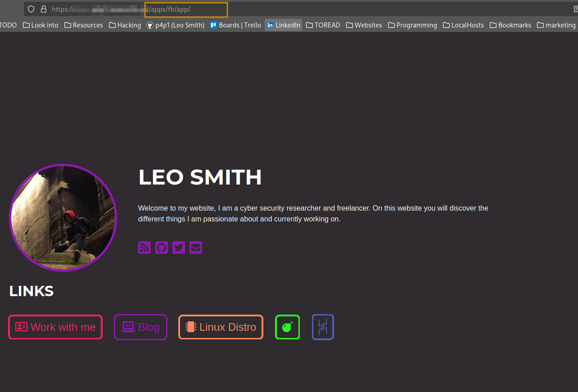Click the Twitter bird icon
This screenshot has height=392, width=578.
click(179, 248)
